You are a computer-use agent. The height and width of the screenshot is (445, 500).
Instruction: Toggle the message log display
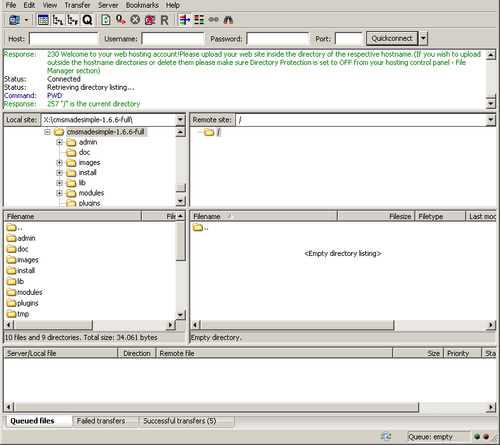43,20
